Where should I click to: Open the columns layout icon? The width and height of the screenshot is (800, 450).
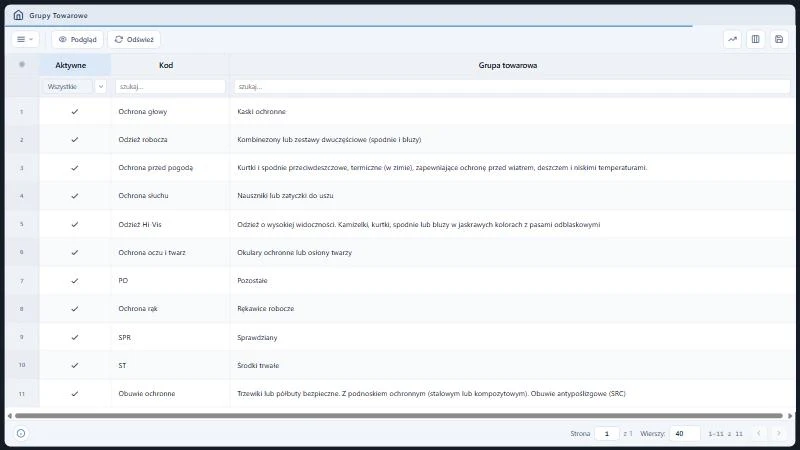coord(756,39)
